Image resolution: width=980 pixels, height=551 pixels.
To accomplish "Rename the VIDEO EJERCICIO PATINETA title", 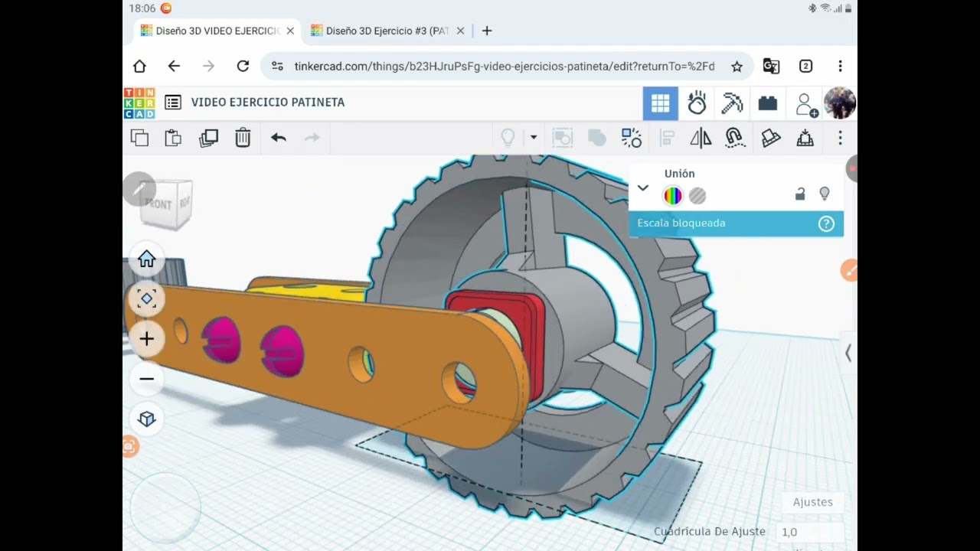I will (268, 103).
